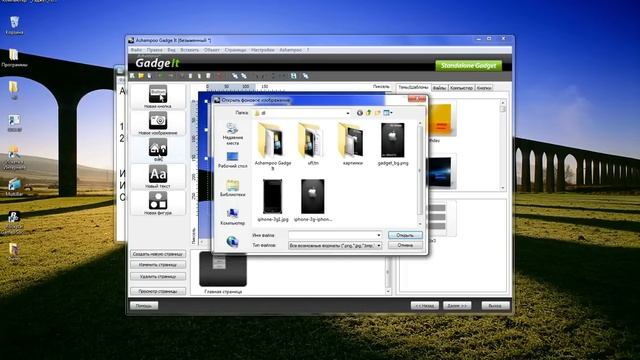640x360 pixels.
Task: Open the Страница menu
Action: point(236,50)
